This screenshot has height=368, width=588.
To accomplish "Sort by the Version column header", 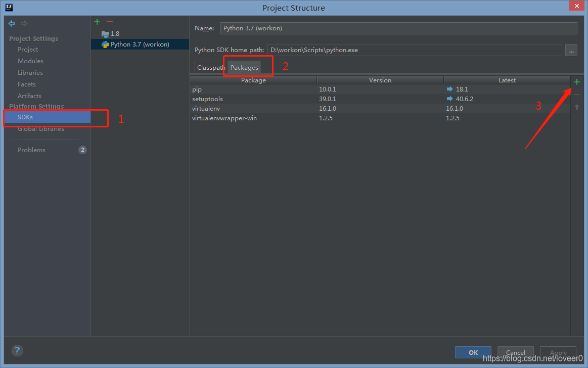I will point(380,80).
